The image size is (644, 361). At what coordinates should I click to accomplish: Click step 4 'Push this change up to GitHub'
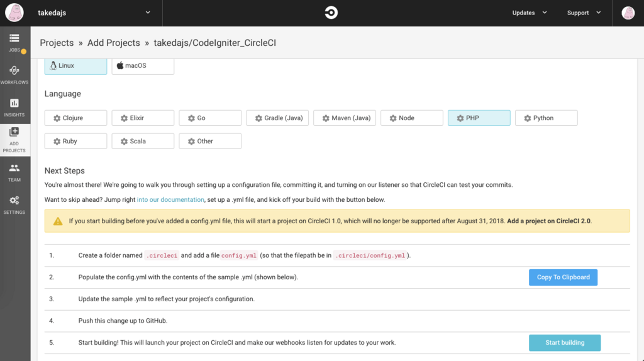click(123, 321)
